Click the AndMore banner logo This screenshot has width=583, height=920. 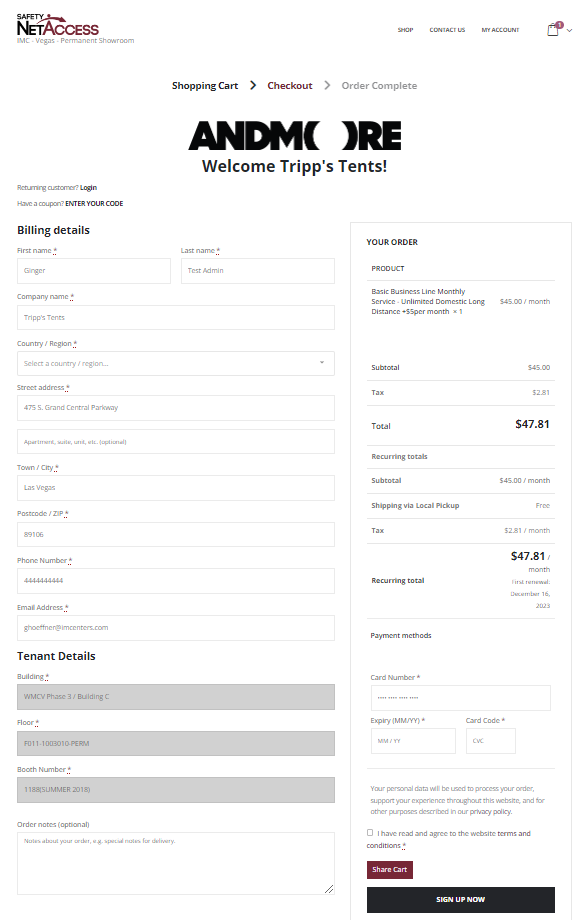[294, 136]
